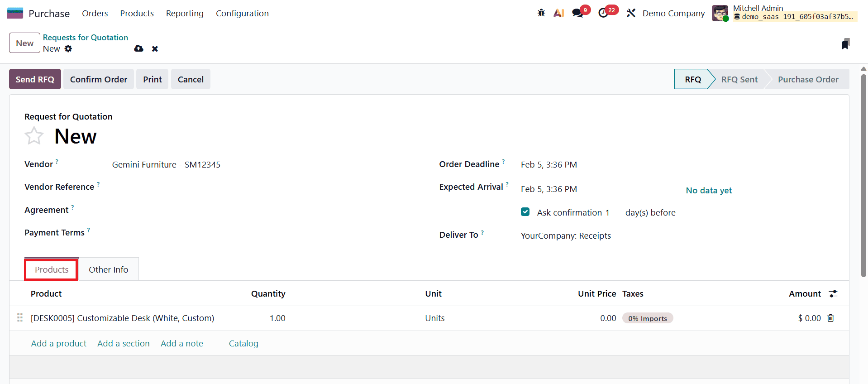Viewport: 868px width, 384px height.
Task: Click the gear icon next to New breadcrumb
Action: [x=68, y=48]
